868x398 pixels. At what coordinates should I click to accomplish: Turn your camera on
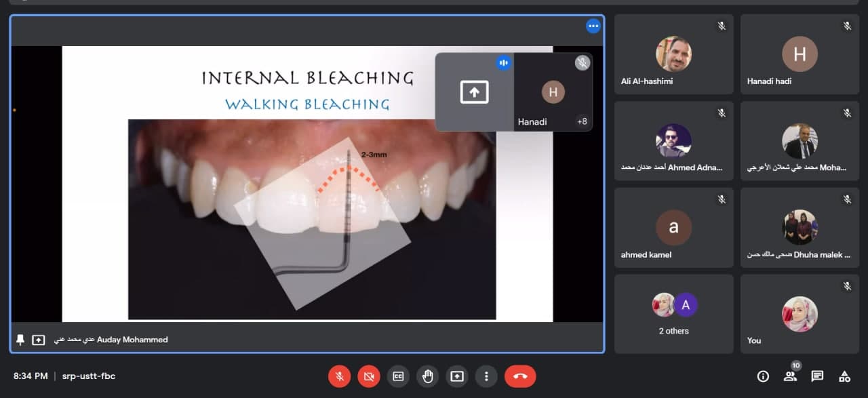pos(369,376)
